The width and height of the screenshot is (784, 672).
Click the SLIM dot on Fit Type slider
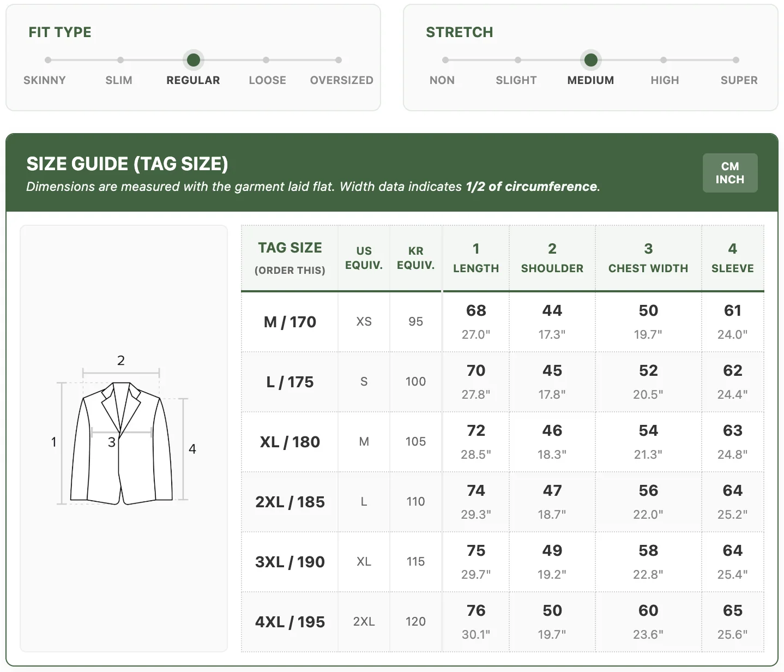[120, 60]
